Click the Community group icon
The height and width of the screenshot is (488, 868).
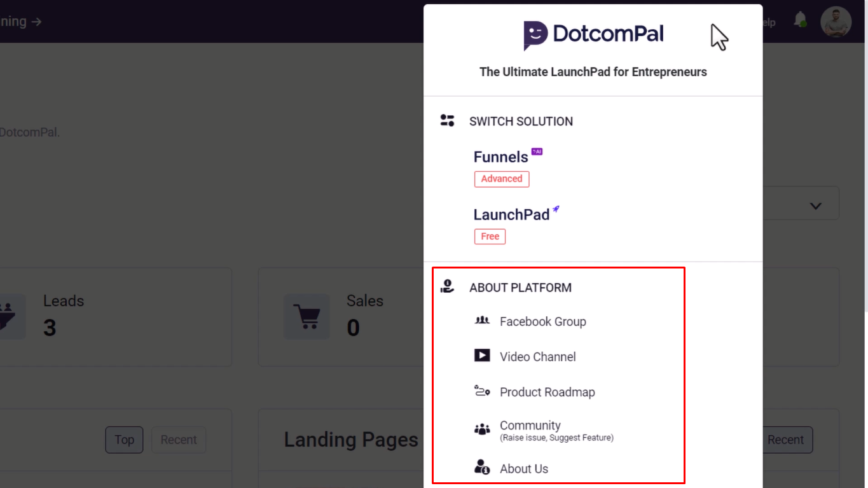[482, 429]
